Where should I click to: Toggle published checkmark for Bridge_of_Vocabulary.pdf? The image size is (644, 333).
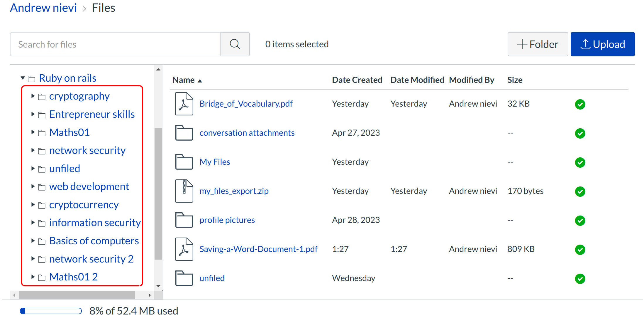(x=580, y=104)
